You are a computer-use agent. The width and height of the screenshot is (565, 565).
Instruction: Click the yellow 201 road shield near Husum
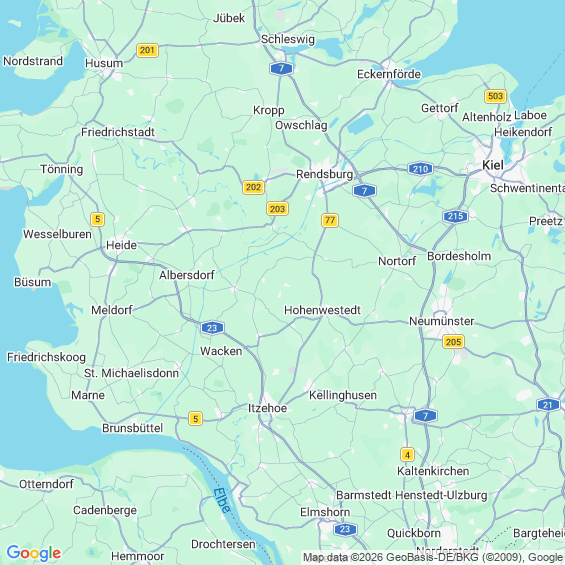tap(147, 50)
